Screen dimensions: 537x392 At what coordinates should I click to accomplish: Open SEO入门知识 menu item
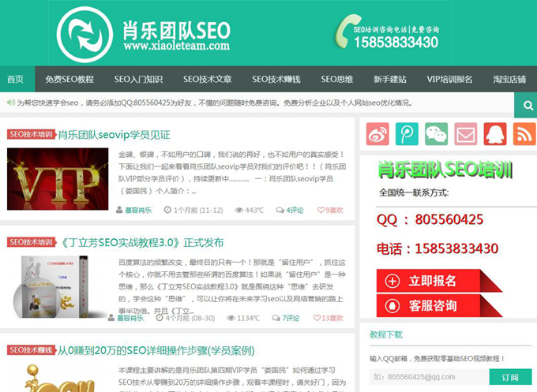pyautogui.click(x=138, y=80)
